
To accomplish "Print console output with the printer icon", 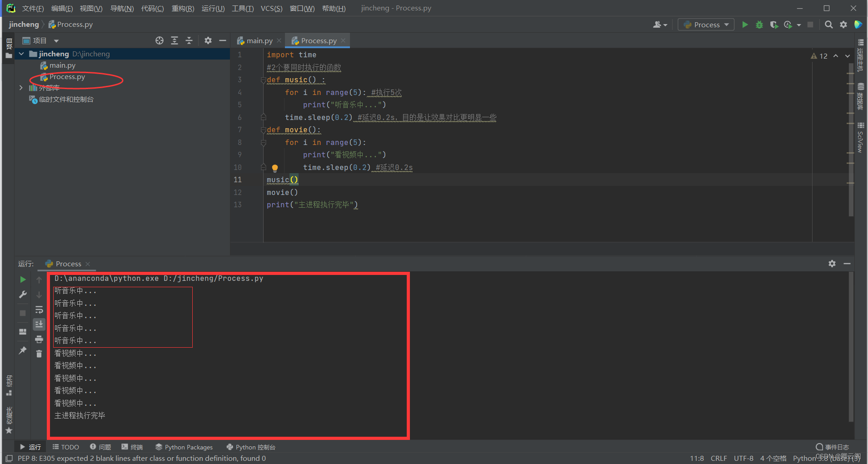I will tap(39, 339).
